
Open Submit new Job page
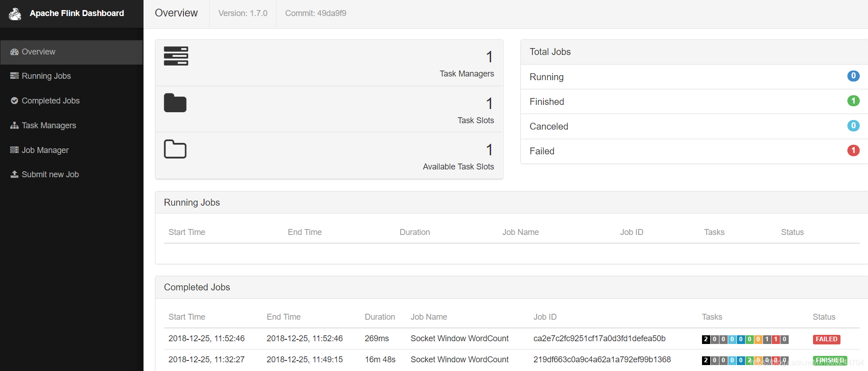(x=72, y=175)
